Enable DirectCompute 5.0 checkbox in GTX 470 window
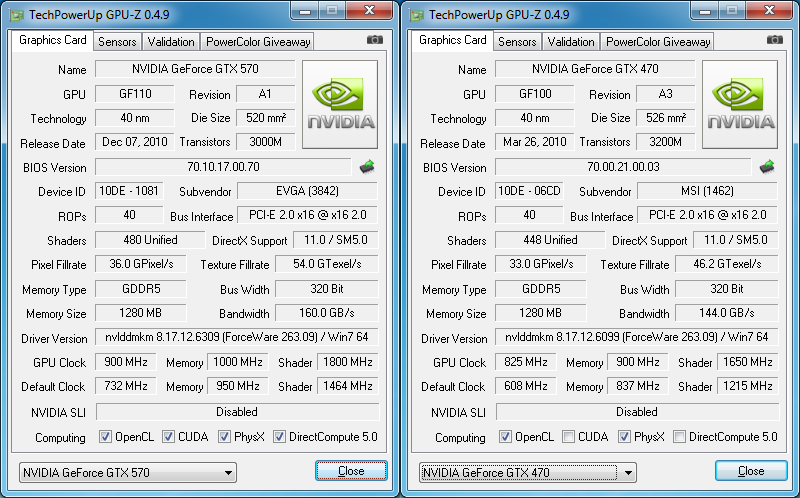 (x=679, y=437)
